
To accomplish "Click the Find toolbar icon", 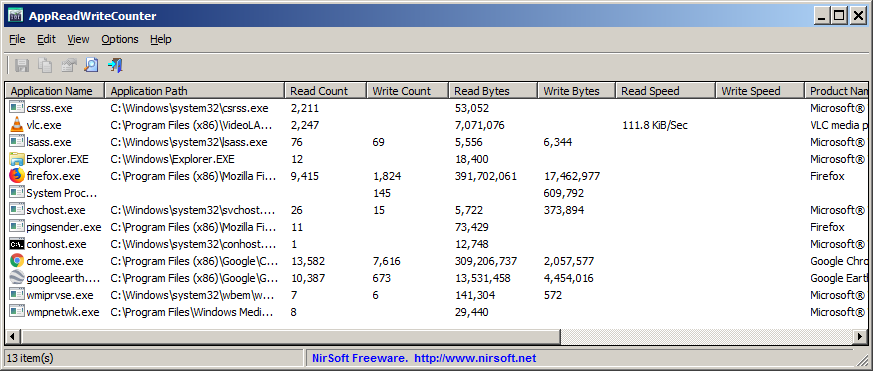I will pos(91,66).
